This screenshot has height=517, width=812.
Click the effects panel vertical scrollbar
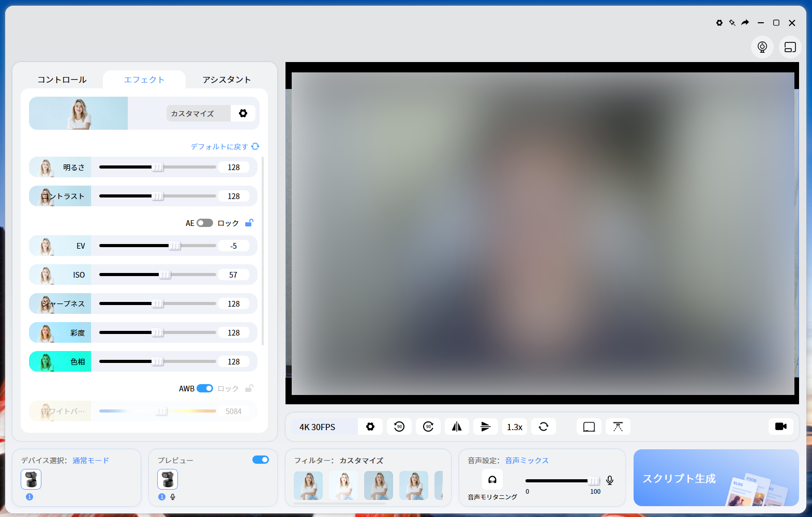pos(263,251)
